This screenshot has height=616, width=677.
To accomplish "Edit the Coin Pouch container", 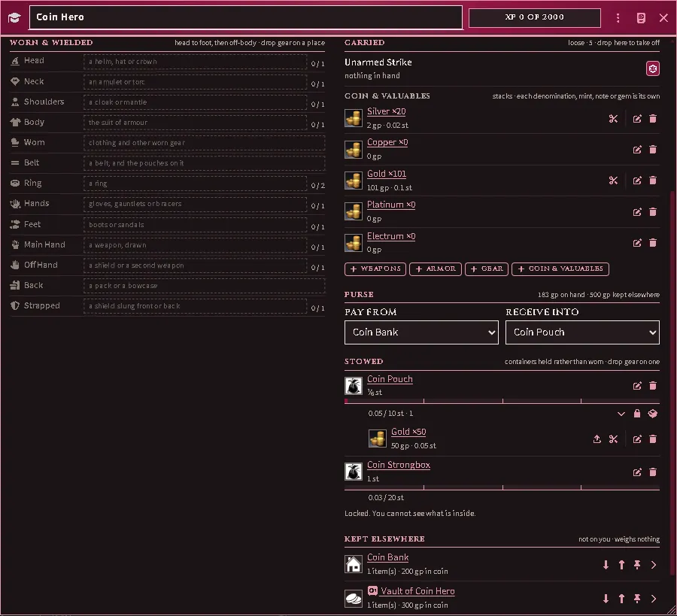I will [x=637, y=386].
